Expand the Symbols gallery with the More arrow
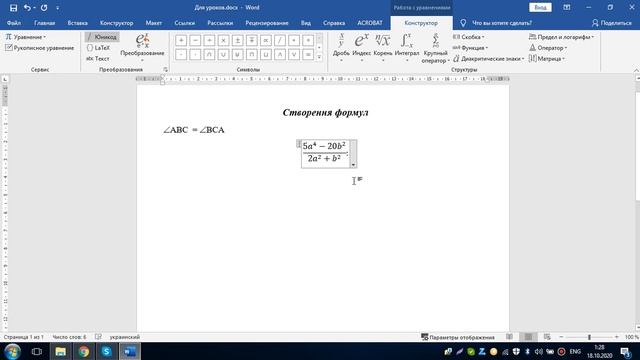 pos(319,57)
